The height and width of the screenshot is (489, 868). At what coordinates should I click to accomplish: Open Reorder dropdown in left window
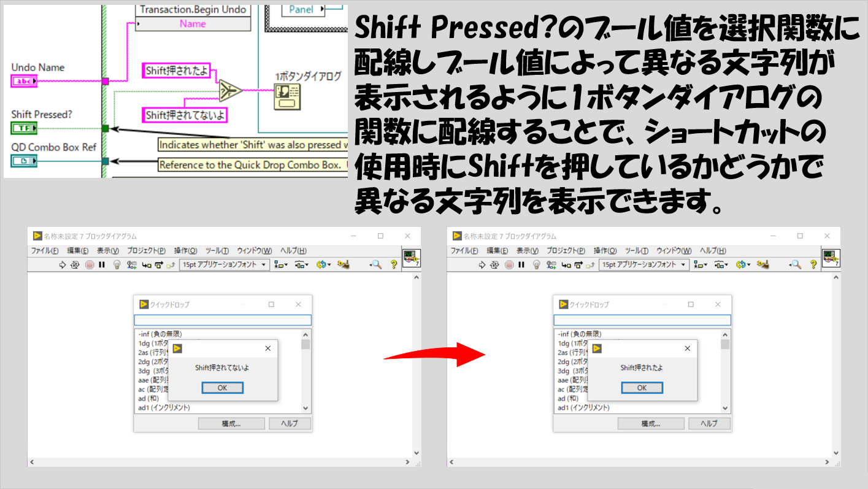(x=323, y=264)
